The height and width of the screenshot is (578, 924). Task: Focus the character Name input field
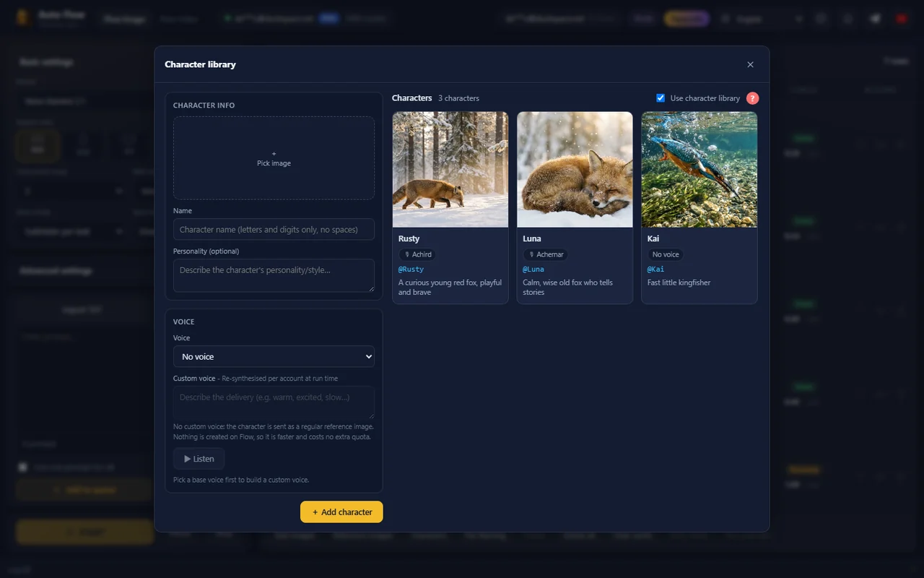(x=274, y=229)
